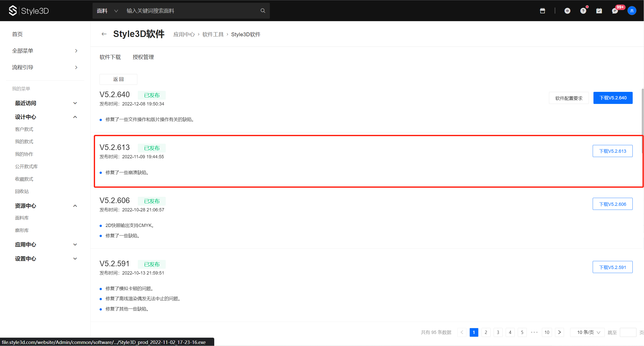This screenshot has width=644, height=346.
Task: Click the 下载V5.2.591 button
Action: tap(613, 267)
